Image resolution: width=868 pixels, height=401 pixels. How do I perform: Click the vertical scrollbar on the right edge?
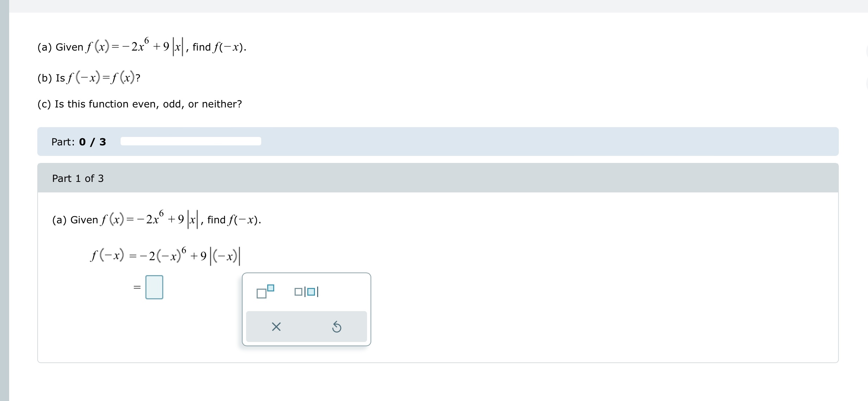(x=865, y=70)
